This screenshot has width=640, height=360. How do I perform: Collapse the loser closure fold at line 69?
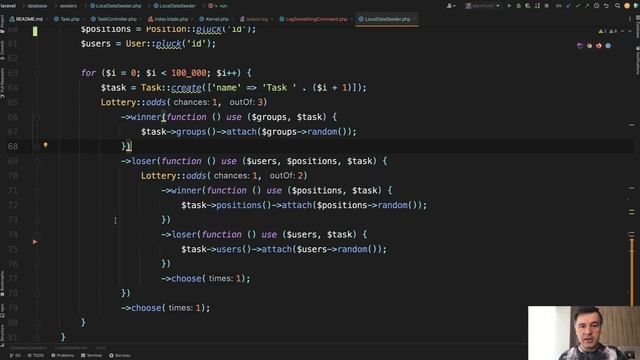(37, 162)
